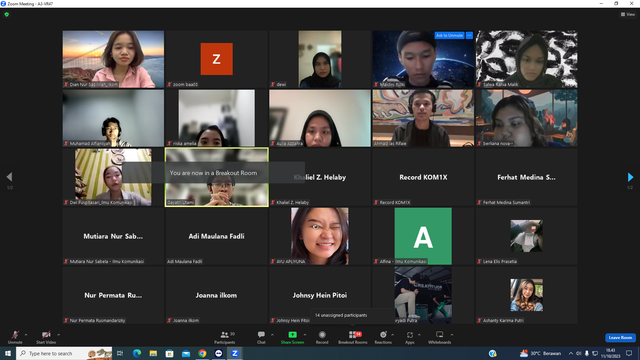Open the Windows notification center icon

pyautogui.click(x=629, y=353)
